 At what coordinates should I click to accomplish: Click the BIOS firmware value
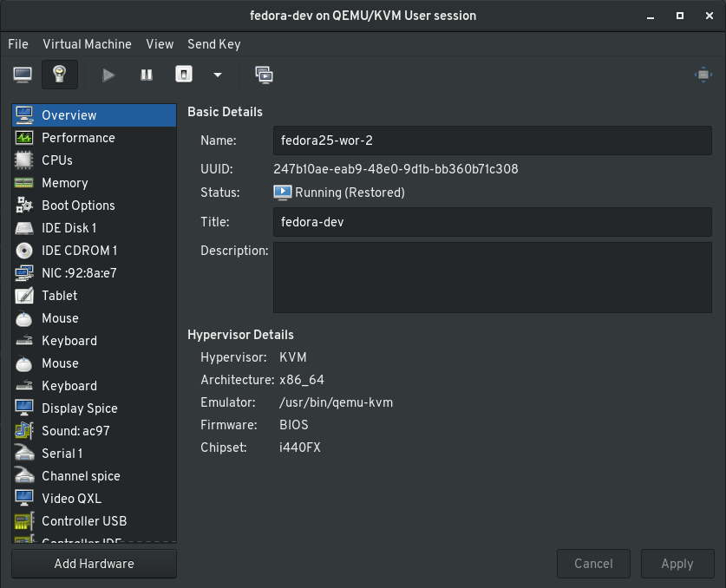click(x=294, y=425)
